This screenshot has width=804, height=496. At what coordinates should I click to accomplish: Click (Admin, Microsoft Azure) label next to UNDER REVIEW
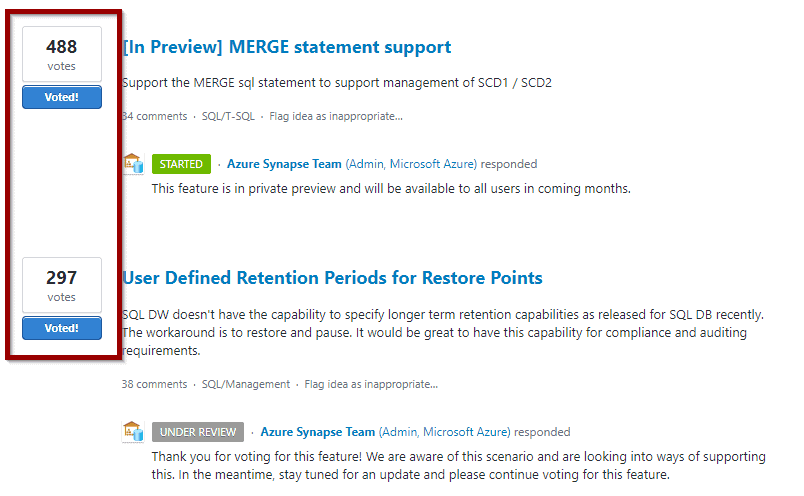click(x=445, y=432)
